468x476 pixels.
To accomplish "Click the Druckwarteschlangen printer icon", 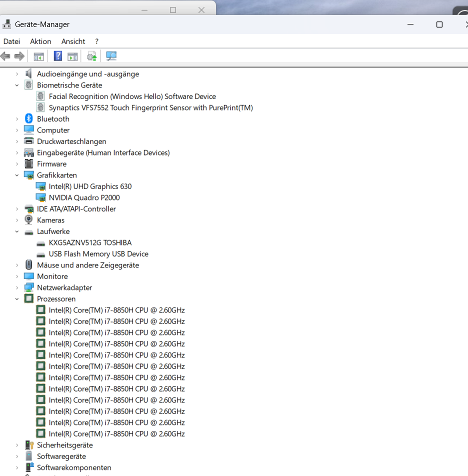I will [29, 141].
